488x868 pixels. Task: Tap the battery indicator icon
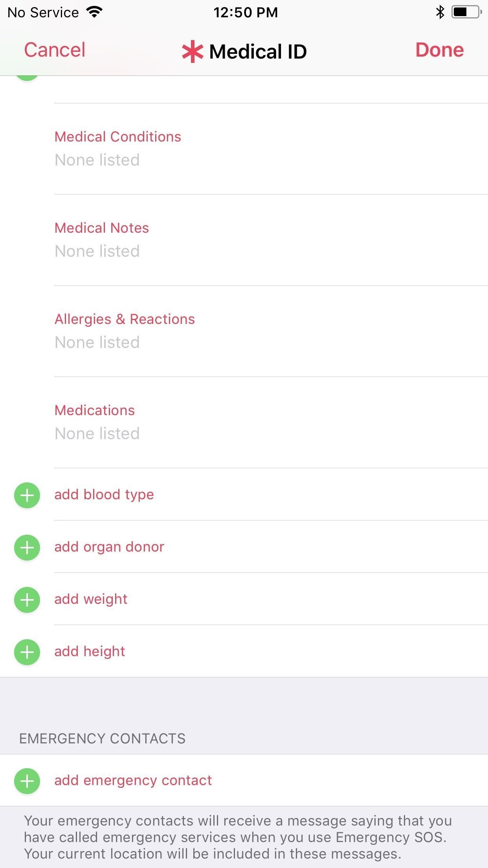466,12
